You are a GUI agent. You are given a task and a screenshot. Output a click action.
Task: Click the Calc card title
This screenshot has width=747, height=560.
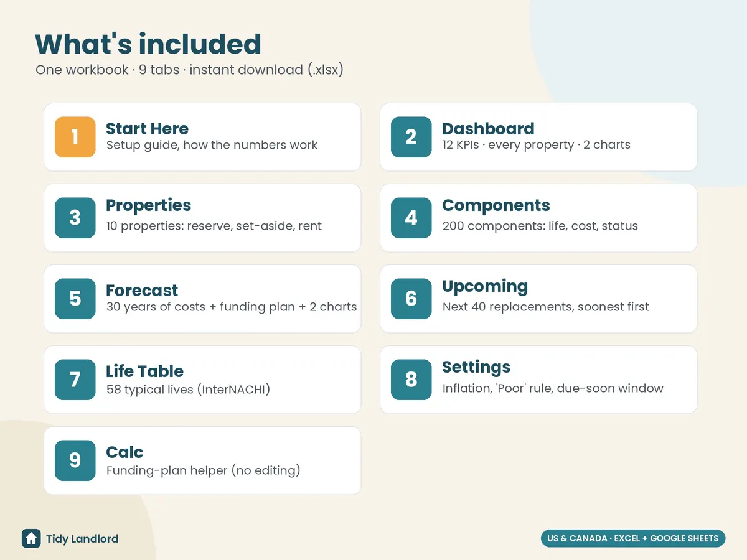tap(125, 452)
